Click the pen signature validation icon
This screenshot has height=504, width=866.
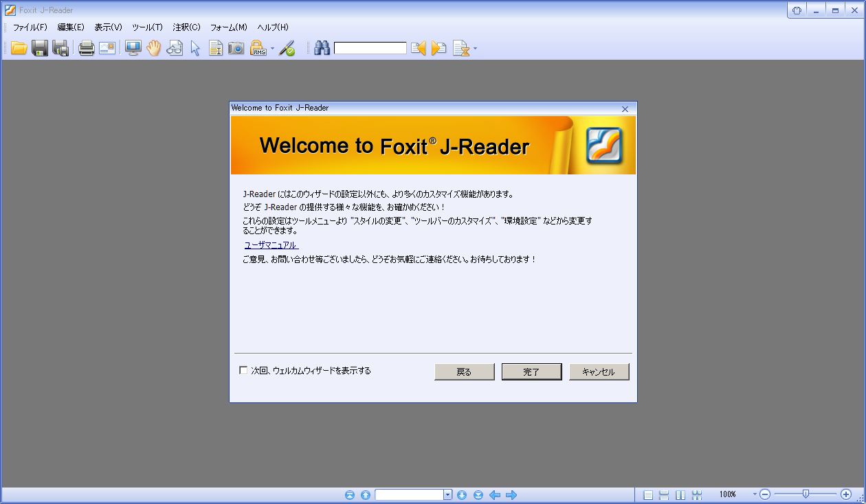pyautogui.click(x=287, y=48)
